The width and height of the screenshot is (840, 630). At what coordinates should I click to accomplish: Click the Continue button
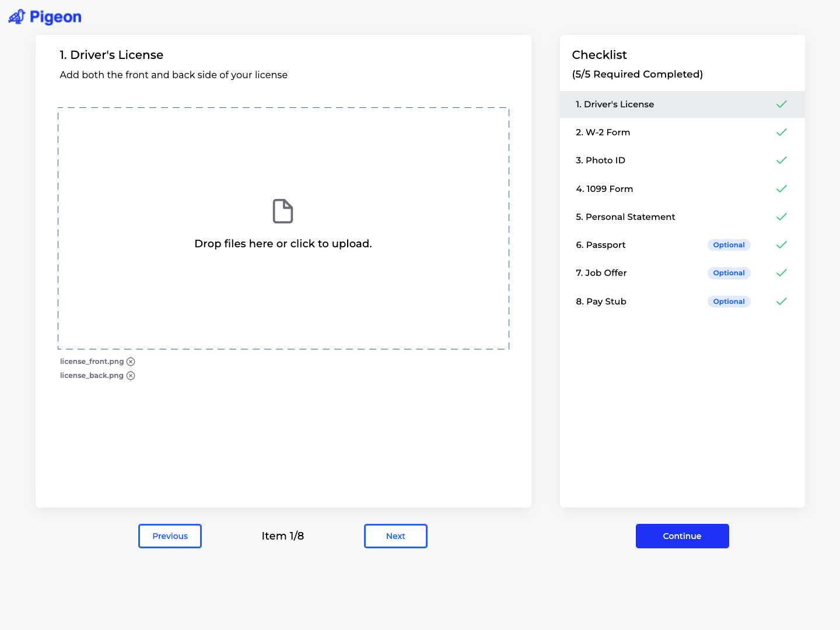pos(682,535)
